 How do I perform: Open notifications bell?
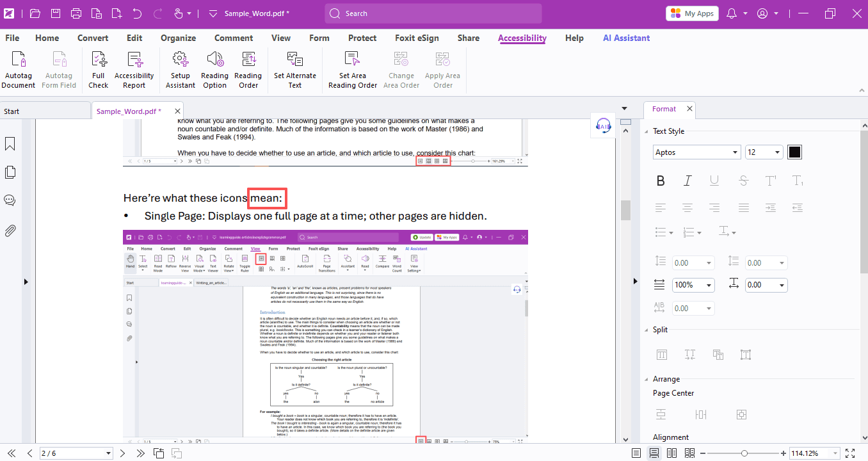[732, 13]
